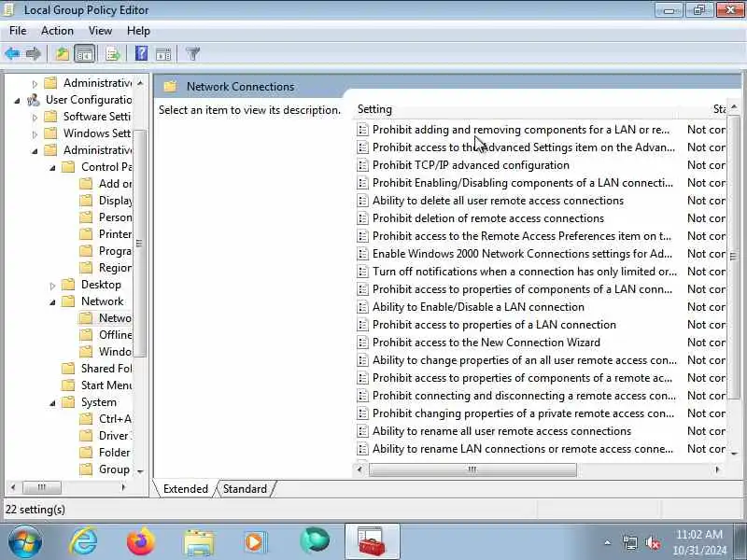Click the muted volume tray icon

[653, 542]
